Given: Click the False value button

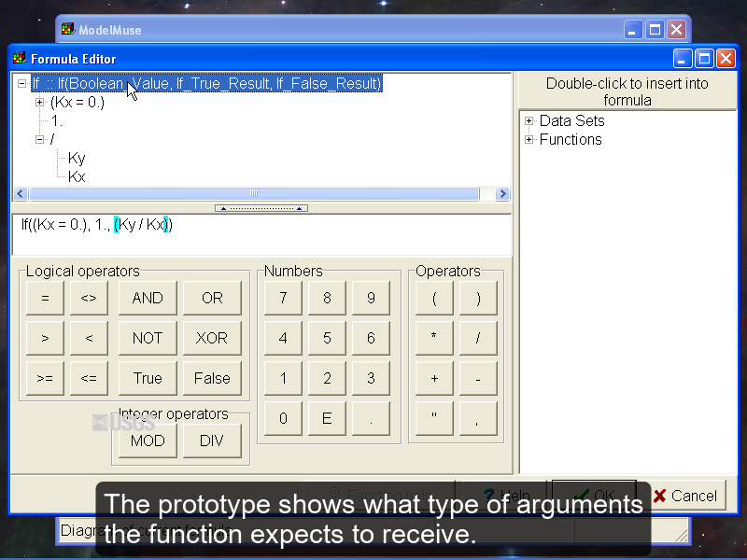Looking at the screenshot, I should coord(212,379).
